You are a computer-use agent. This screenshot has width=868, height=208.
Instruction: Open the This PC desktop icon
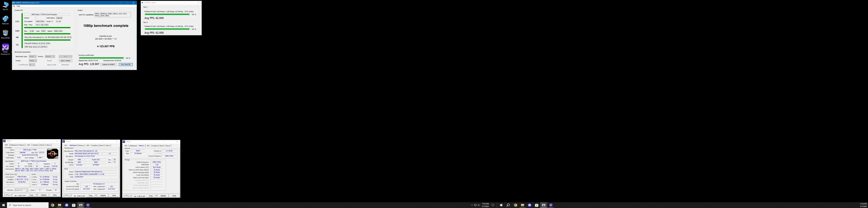click(x=5, y=6)
